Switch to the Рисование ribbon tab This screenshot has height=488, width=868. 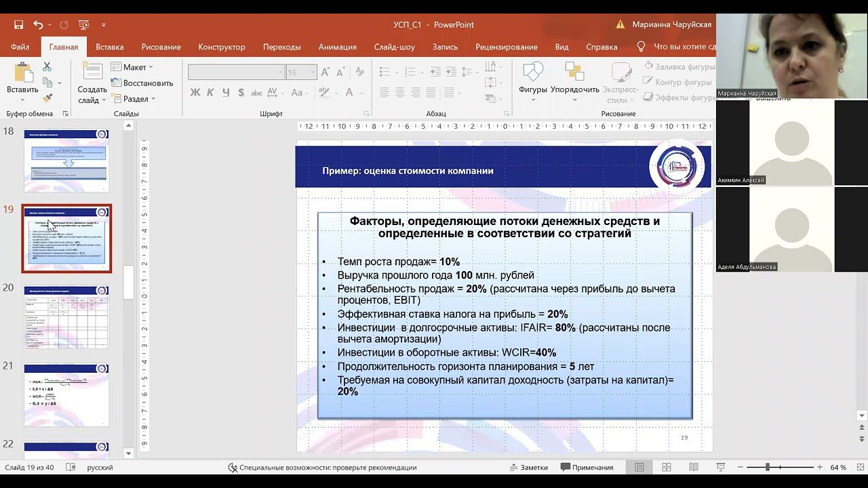[x=161, y=47]
